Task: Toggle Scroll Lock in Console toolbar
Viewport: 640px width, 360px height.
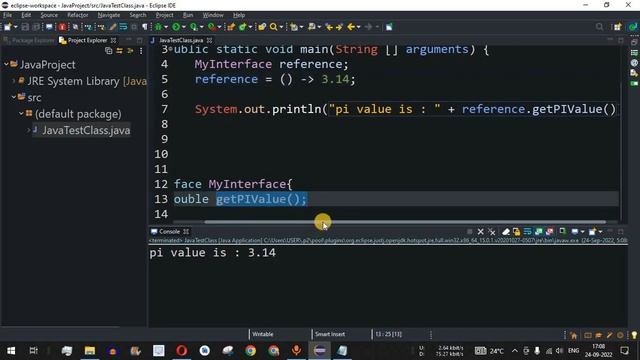Action: (x=516, y=232)
